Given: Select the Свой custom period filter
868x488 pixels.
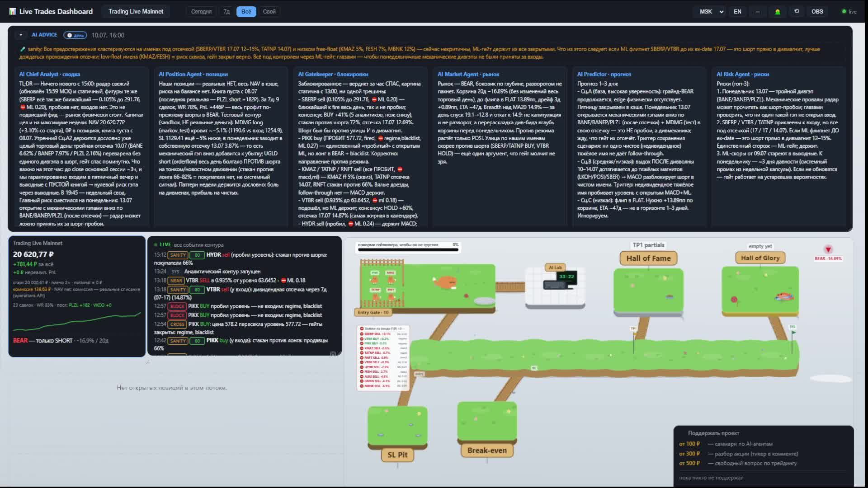Looking at the screenshot, I should pyautogui.click(x=269, y=11).
